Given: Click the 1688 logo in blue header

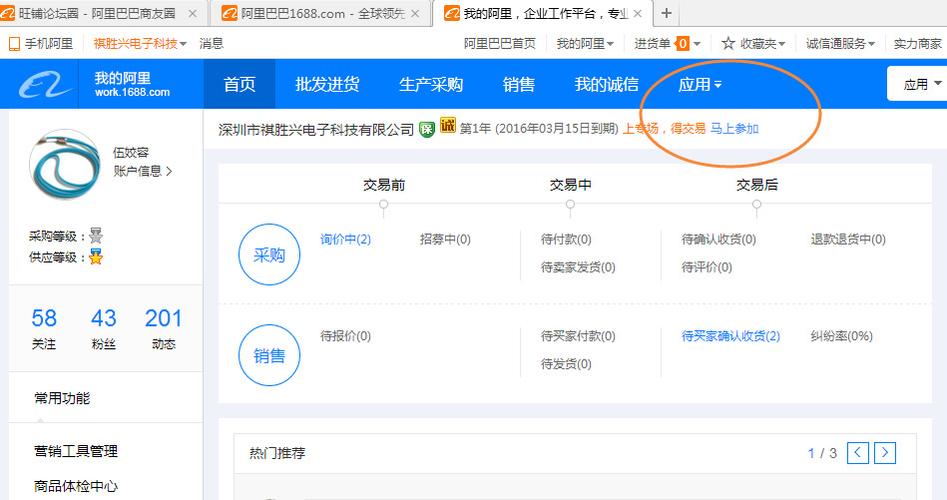Looking at the screenshot, I should 44,84.
